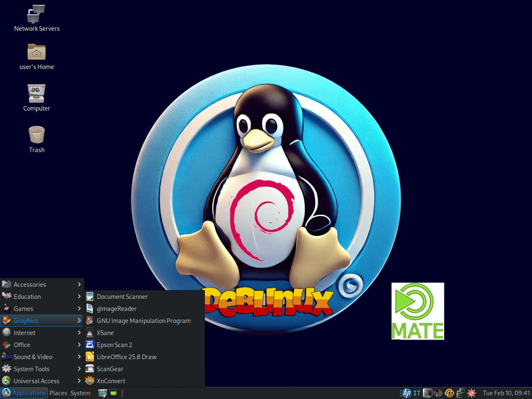
Task: Launch GNU Image Manipulation Program
Action: coord(143,320)
